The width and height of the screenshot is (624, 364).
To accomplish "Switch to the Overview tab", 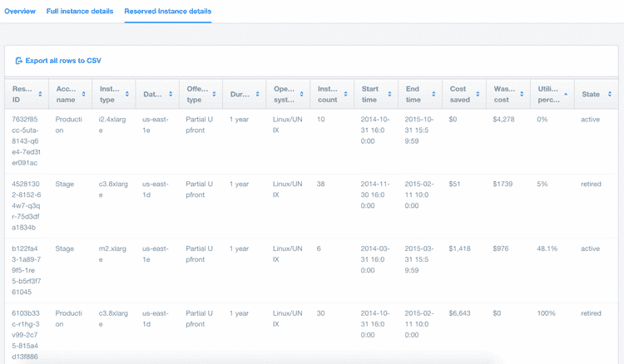I will [x=20, y=12].
